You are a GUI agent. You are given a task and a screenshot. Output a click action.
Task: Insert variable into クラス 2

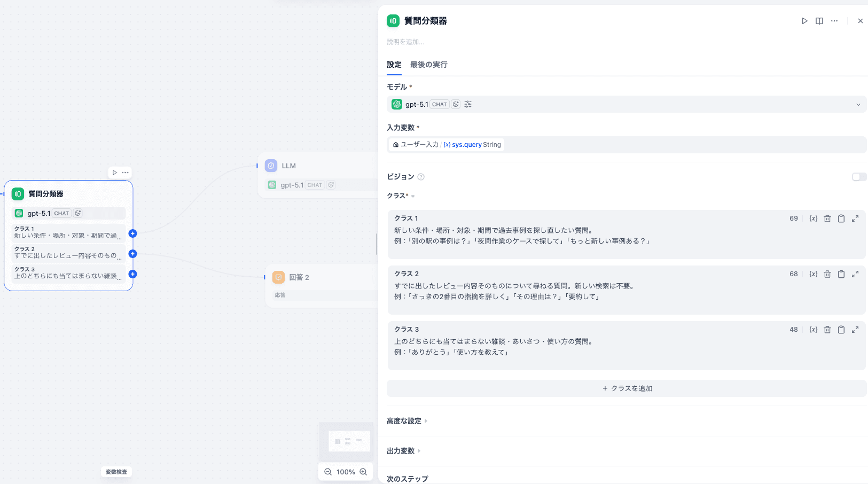pos(814,274)
